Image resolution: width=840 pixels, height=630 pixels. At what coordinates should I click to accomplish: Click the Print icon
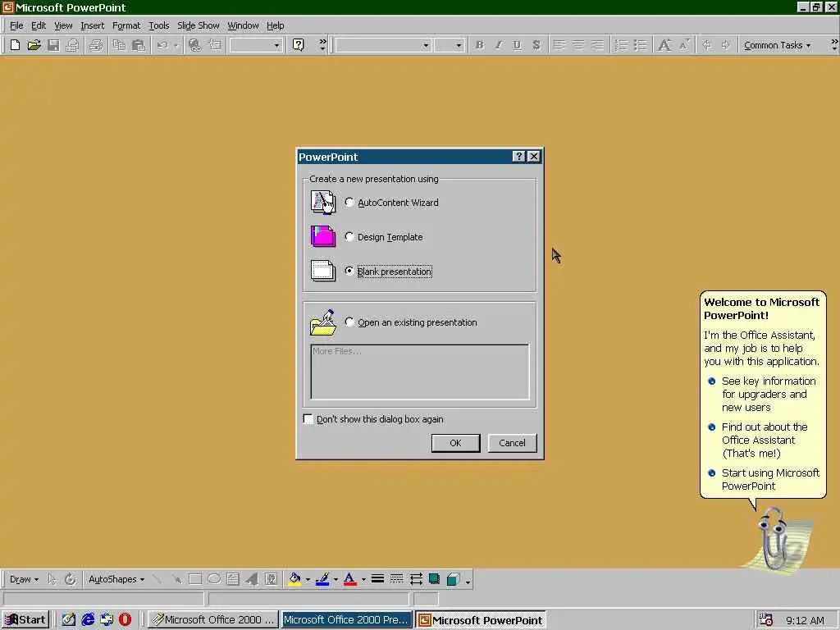pos(96,45)
